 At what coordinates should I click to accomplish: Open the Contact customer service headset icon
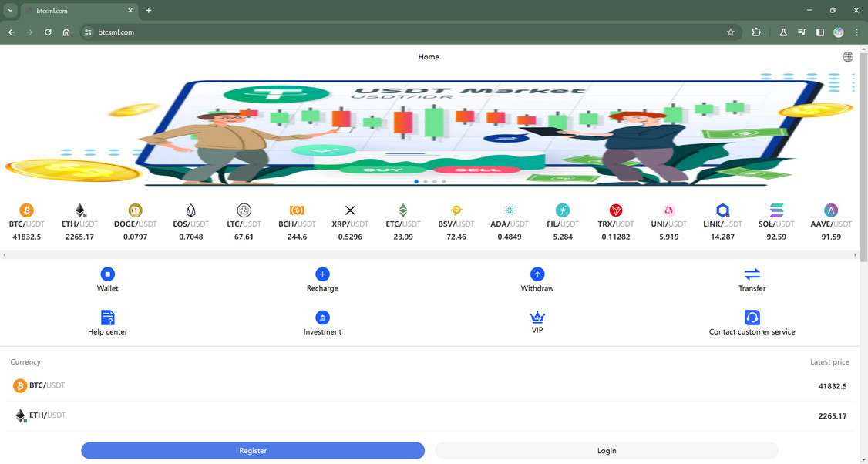[x=752, y=318]
